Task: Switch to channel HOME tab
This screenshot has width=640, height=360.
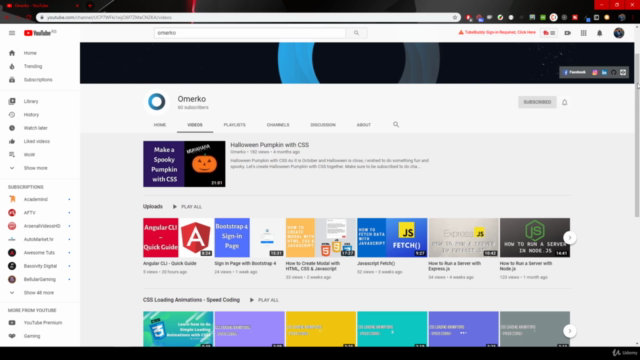Action: 160,125
